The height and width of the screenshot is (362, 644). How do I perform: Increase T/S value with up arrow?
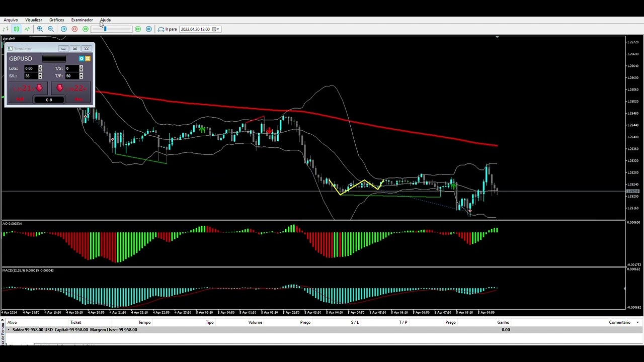(x=81, y=67)
